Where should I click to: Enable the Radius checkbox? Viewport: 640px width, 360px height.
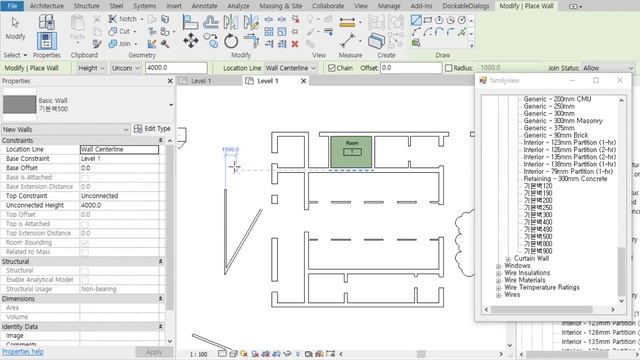(x=449, y=68)
